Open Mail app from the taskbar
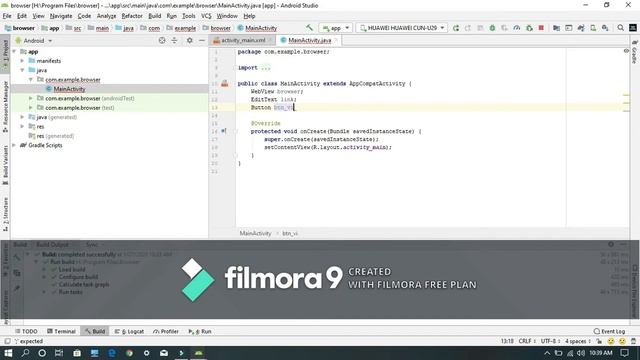640x360 pixels. point(164,353)
